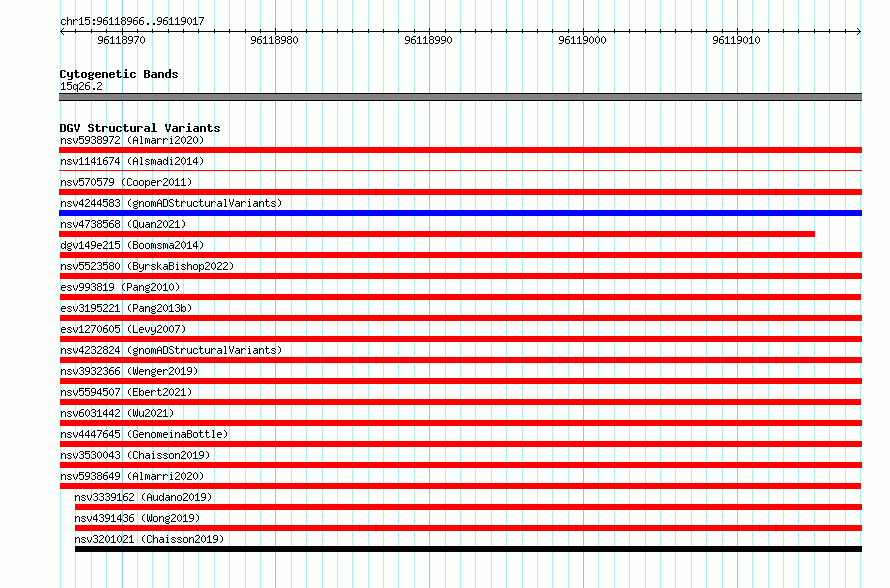Select the red bar under nsv3339162
Image resolution: width=890 pixels, height=588 pixels.
[468, 507]
